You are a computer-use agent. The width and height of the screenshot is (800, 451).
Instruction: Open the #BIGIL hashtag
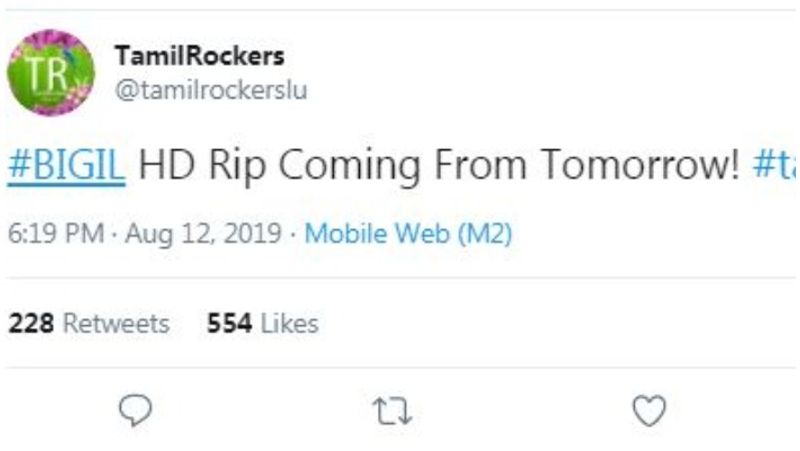[x=66, y=166]
